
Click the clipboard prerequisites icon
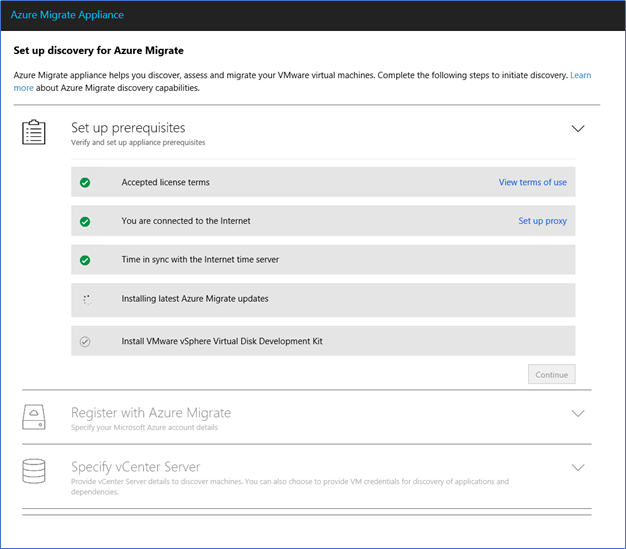pos(34,132)
